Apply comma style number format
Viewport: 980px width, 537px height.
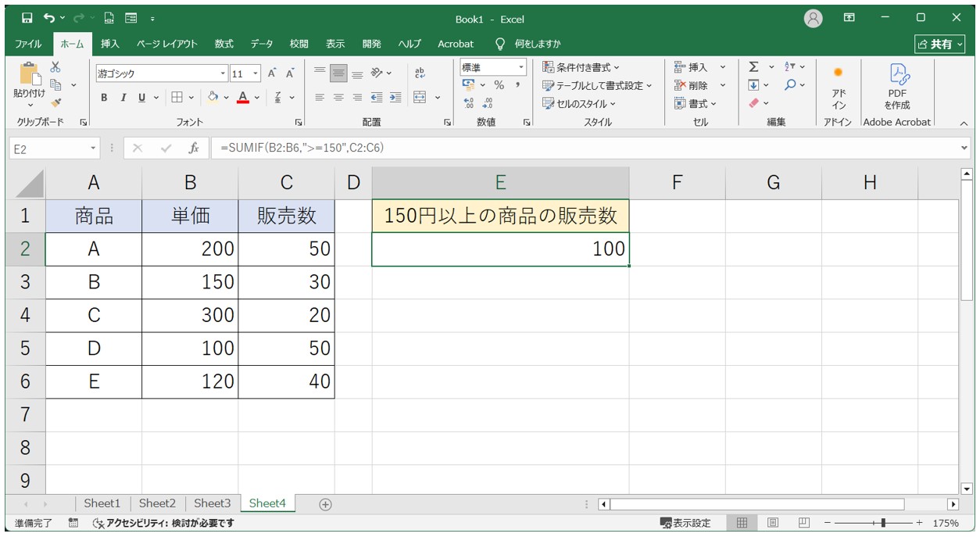517,85
